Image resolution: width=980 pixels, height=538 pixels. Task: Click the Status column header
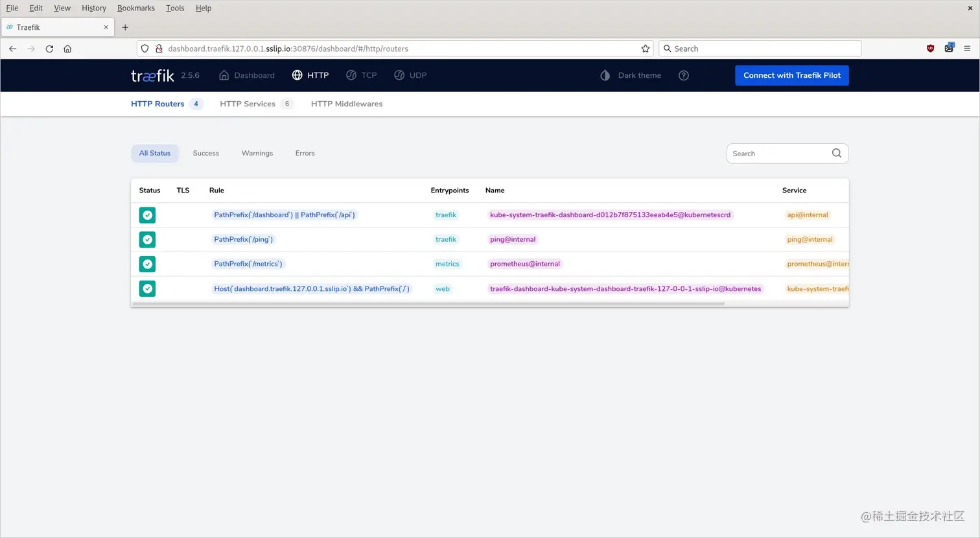tap(150, 191)
